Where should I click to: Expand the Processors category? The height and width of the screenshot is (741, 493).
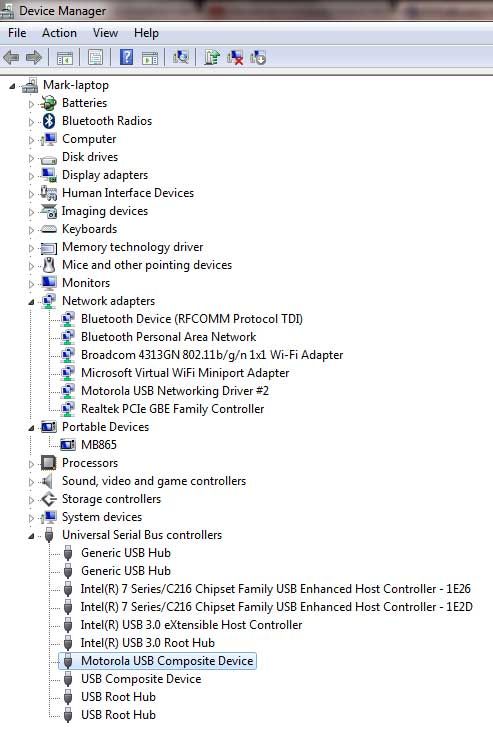click(x=31, y=464)
